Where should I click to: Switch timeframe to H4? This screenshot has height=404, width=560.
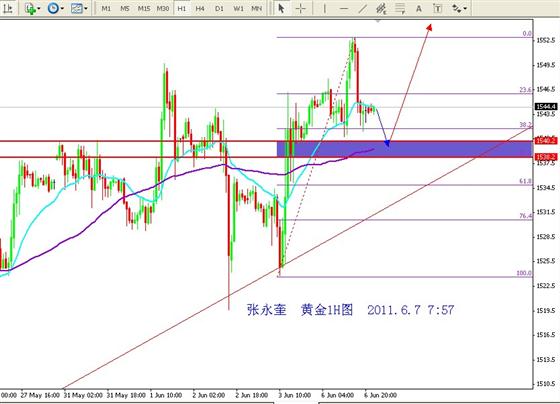pyautogui.click(x=200, y=8)
